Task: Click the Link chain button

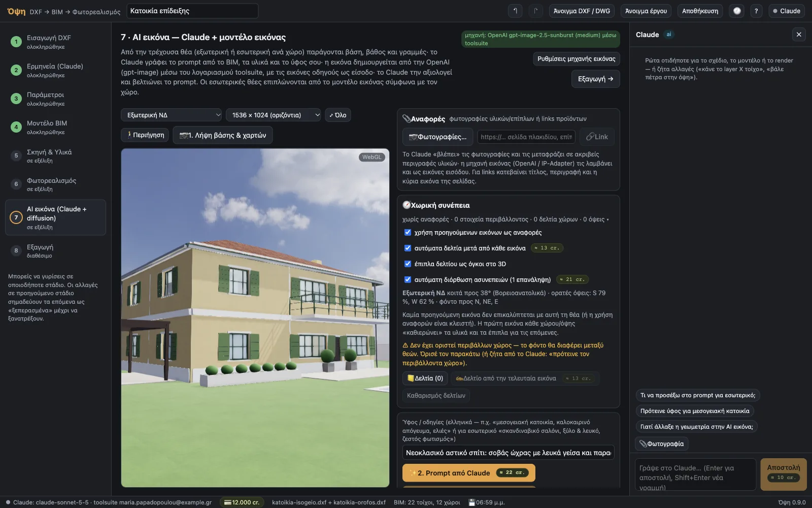Action: click(x=597, y=137)
